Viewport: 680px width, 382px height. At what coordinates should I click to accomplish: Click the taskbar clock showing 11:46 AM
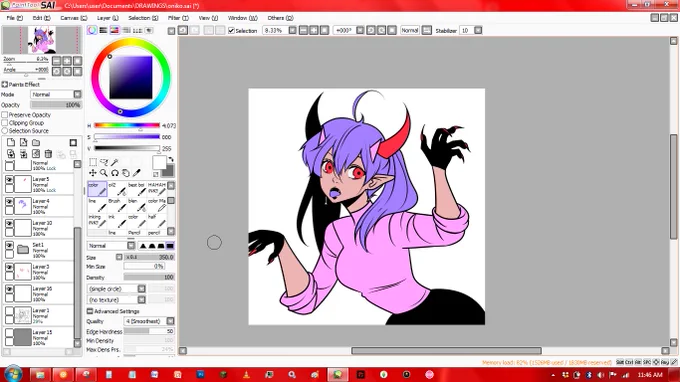point(650,375)
